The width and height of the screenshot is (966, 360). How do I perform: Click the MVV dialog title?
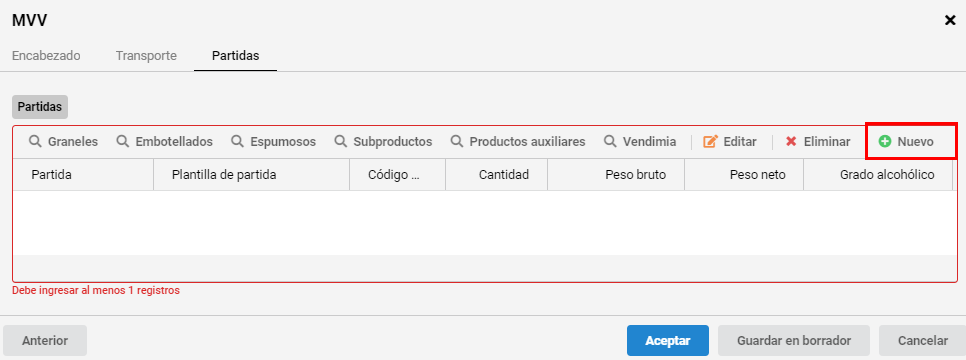pos(29,20)
